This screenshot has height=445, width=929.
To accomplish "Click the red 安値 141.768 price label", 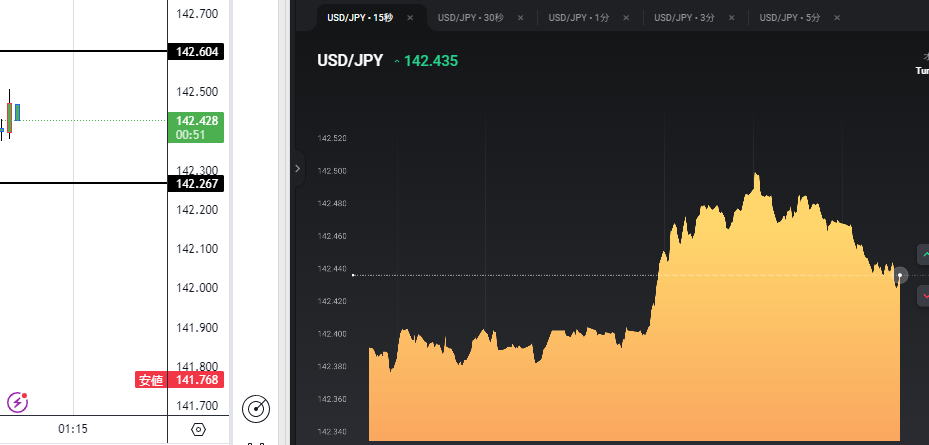I will 180,380.
